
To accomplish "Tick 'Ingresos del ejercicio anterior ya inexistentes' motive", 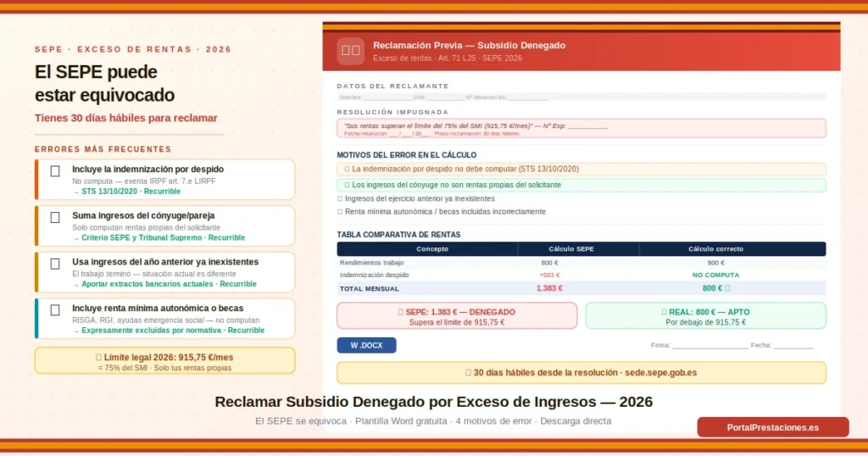I will [x=340, y=198].
